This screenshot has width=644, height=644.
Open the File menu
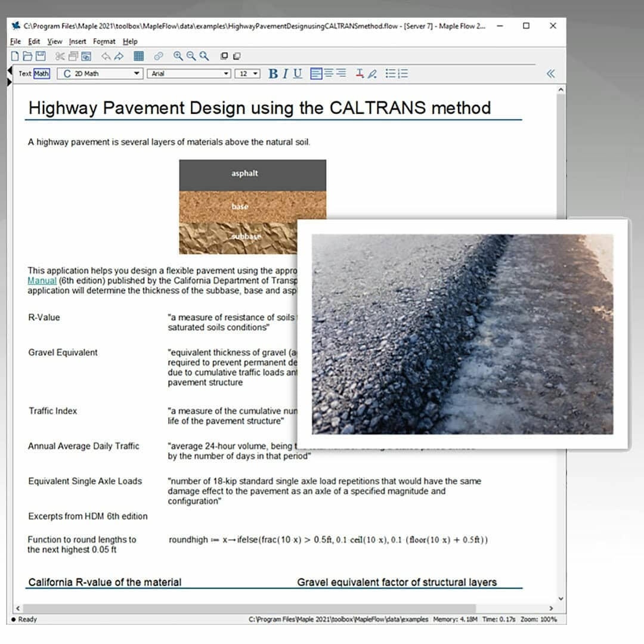(15, 42)
